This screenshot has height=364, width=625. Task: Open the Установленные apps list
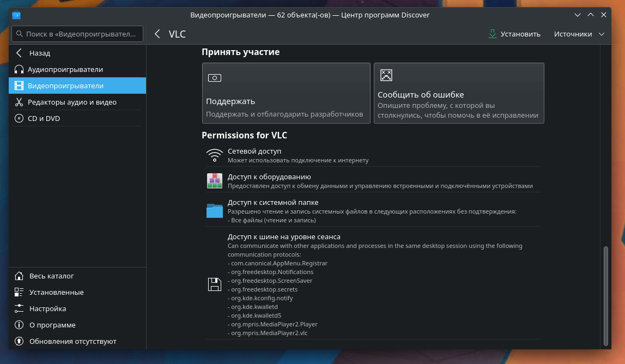(56, 293)
